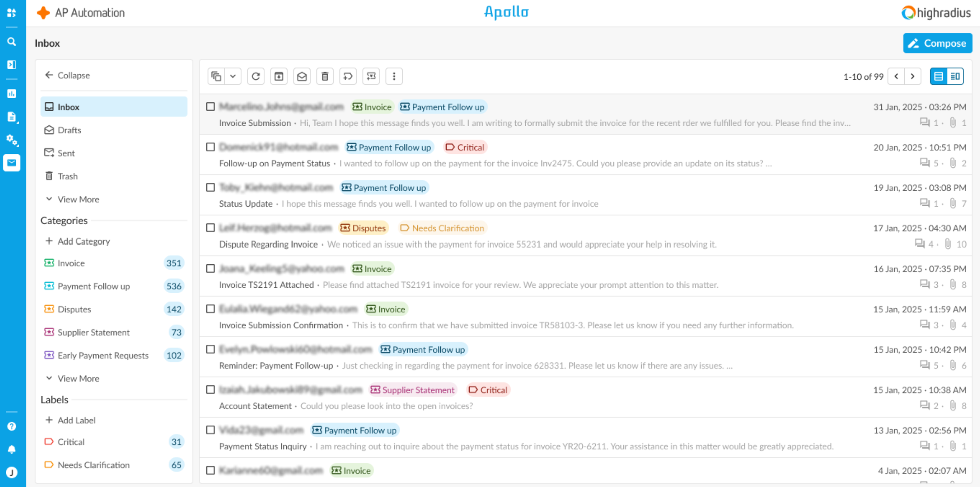Expand View More under folders
The image size is (980, 487).
tap(78, 199)
